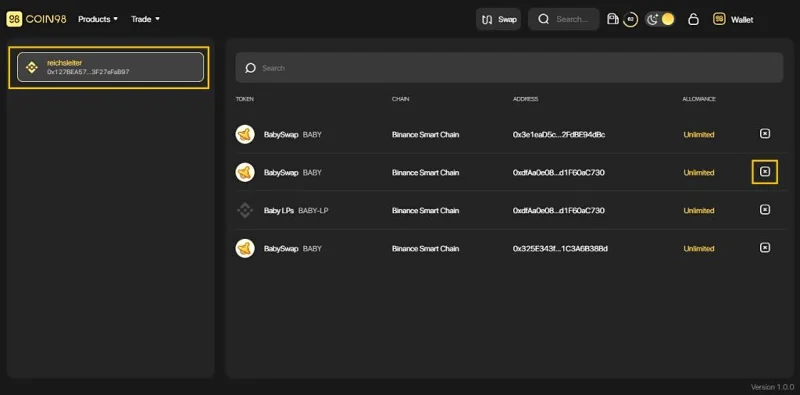Click Unlimited allowance in Baby LPs row
Viewport: 800px width, 395px height.
point(699,210)
